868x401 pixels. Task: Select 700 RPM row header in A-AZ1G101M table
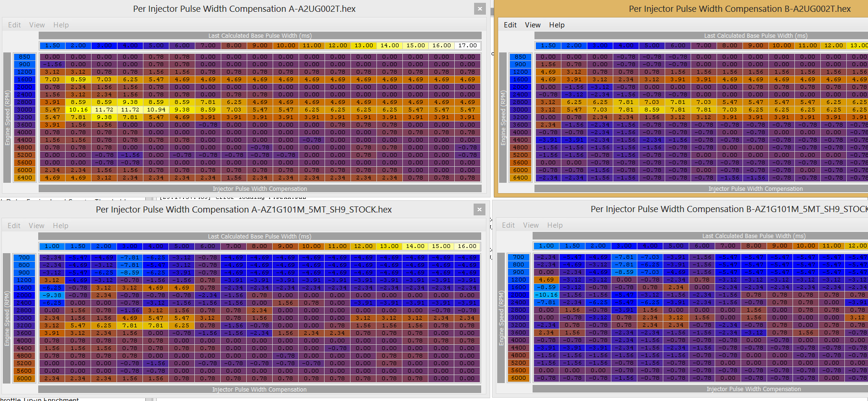[24, 257]
